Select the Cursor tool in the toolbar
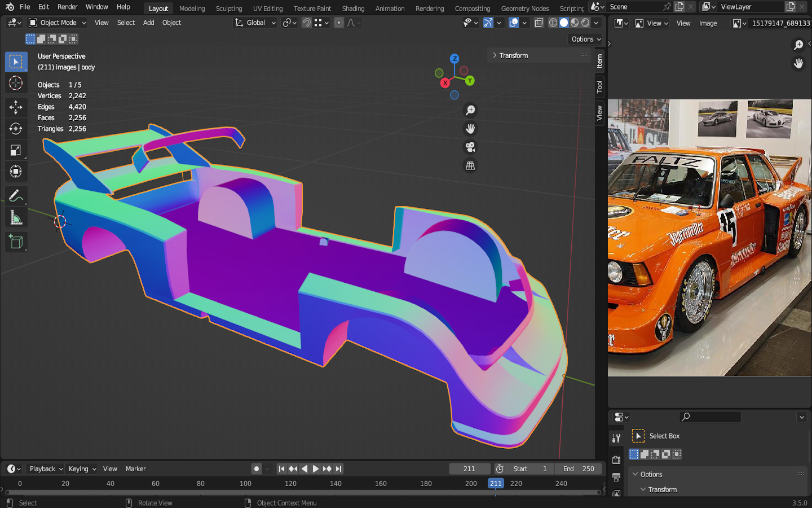The width and height of the screenshot is (812, 508). (x=16, y=84)
